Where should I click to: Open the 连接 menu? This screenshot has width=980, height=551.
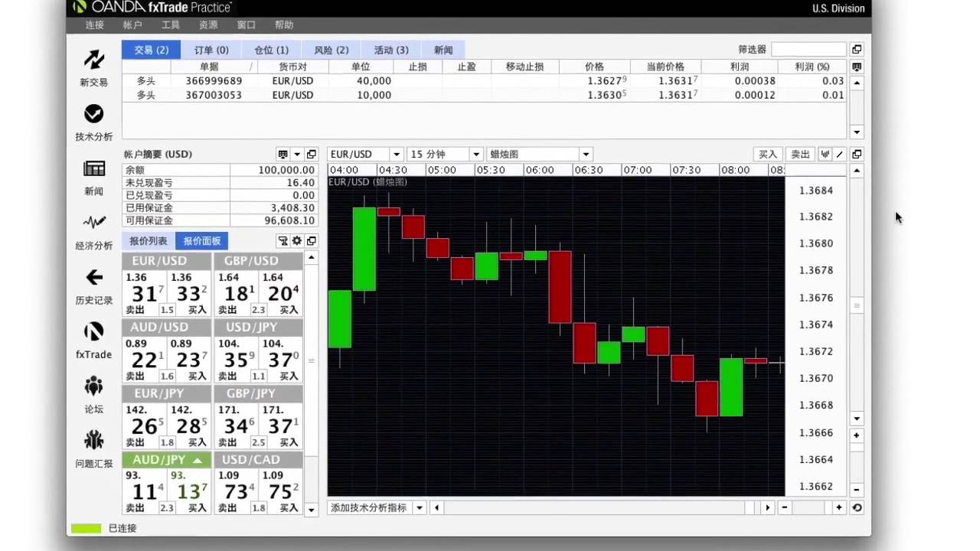coord(95,25)
